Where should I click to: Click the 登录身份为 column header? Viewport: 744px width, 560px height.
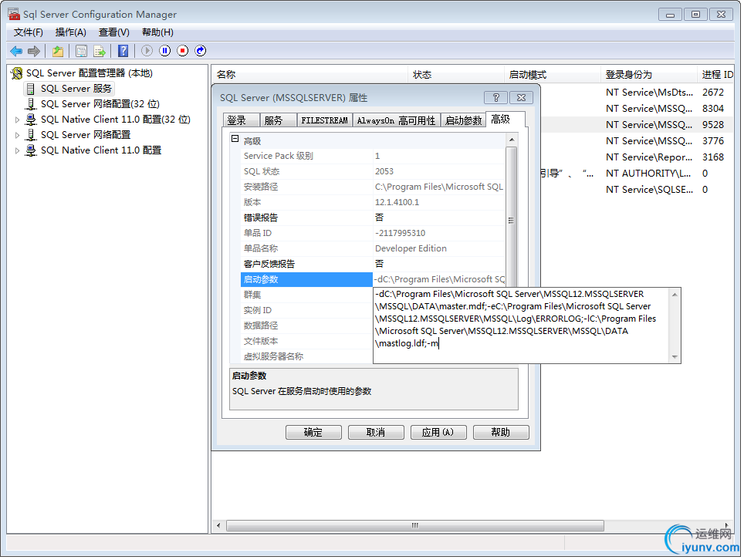coord(648,75)
